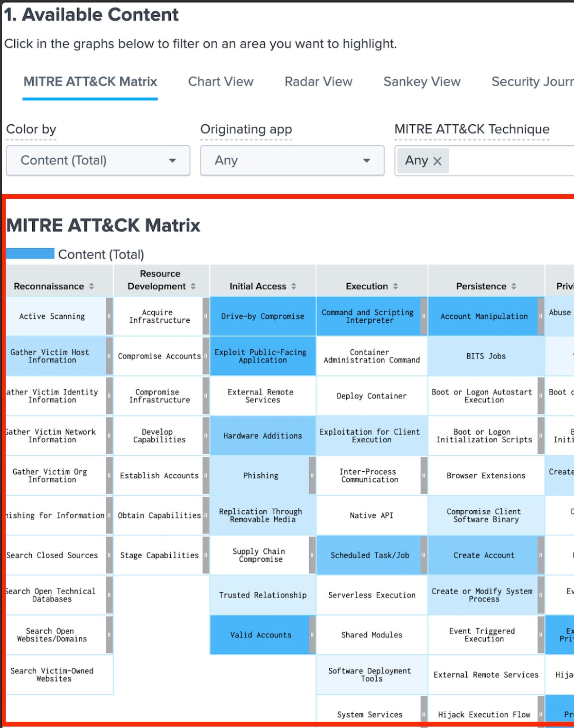The width and height of the screenshot is (574, 728).
Task: Expand Valid Accounts sub-techniques handle
Action: pos(312,635)
